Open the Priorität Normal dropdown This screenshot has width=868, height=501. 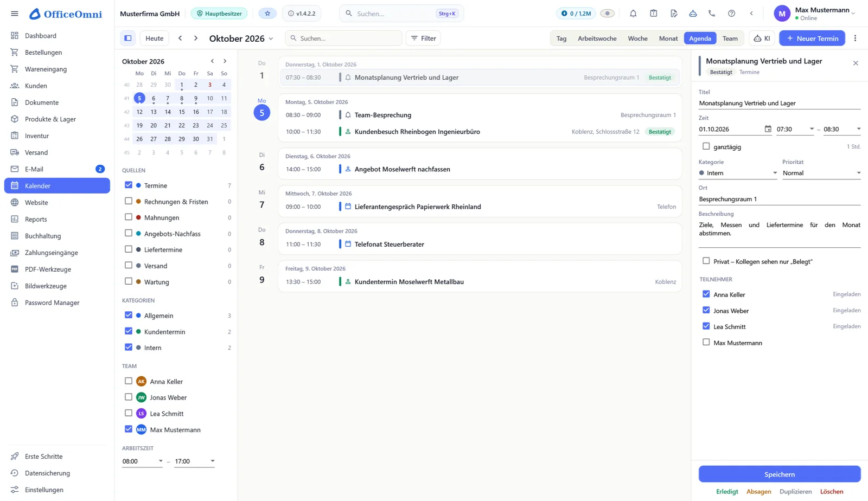point(821,173)
